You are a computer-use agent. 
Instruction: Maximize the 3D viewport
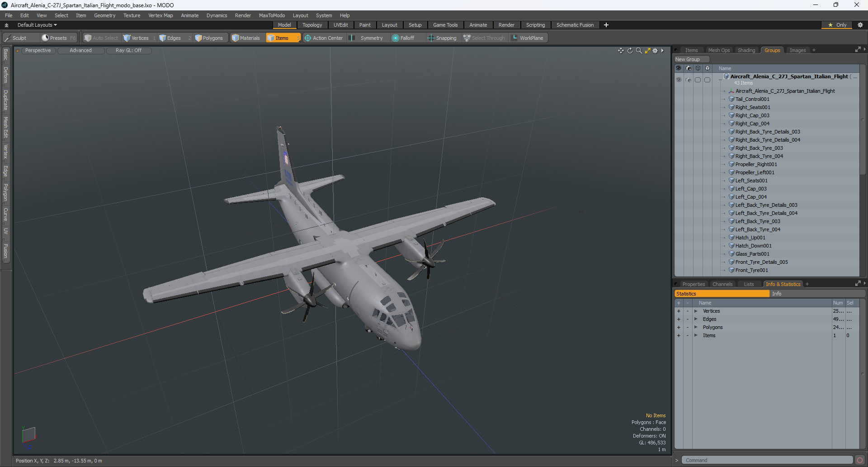[x=647, y=51]
